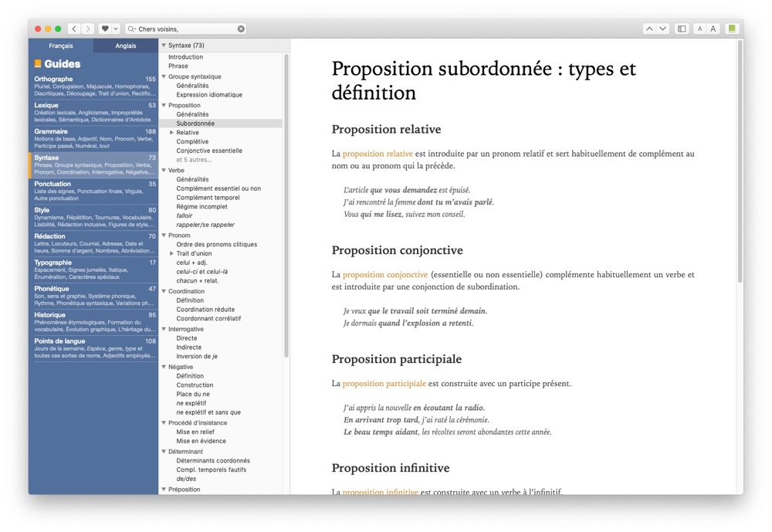Select the Introduction entry

[185, 57]
